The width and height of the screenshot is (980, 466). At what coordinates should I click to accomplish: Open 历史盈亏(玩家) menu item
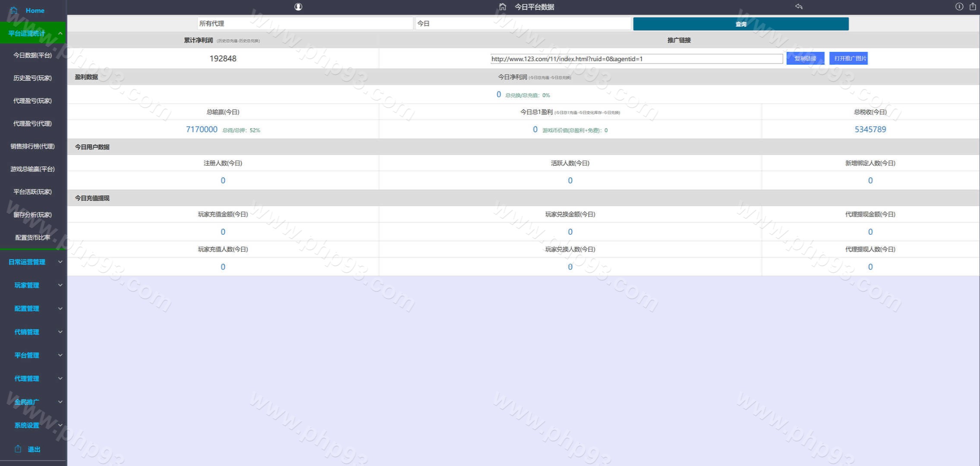32,78
